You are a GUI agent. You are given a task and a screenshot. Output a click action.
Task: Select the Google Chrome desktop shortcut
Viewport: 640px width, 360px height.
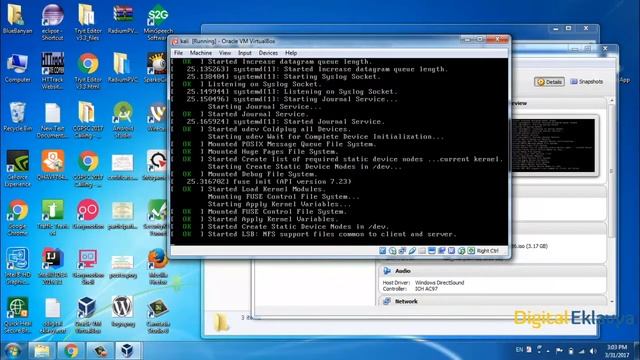tap(18, 218)
